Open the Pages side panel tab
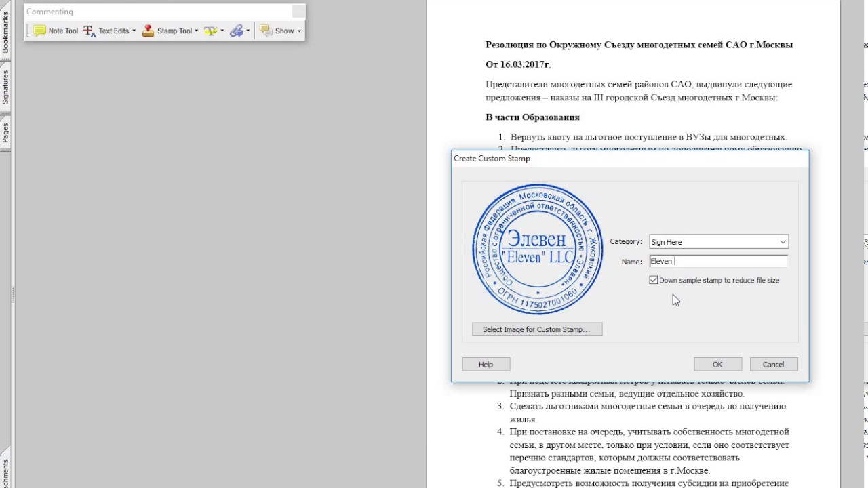 (5, 131)
